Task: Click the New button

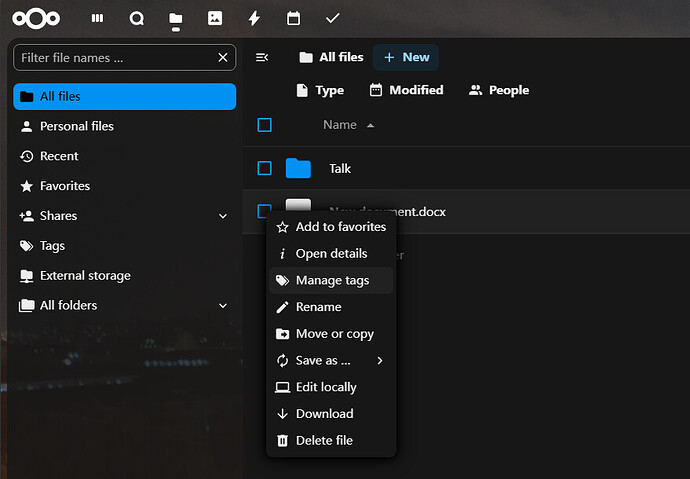Action: click(406, 57)
